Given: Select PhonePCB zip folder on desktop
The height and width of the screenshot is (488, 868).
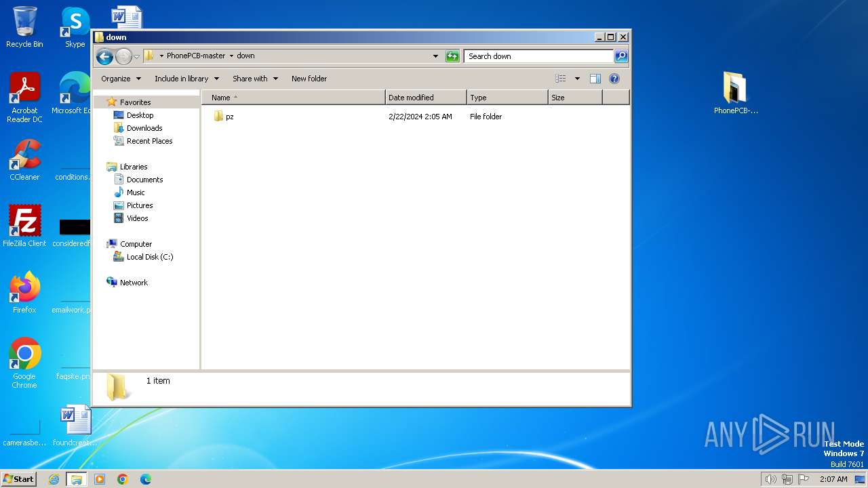Looking at the screenshot, I should point(736,93).
